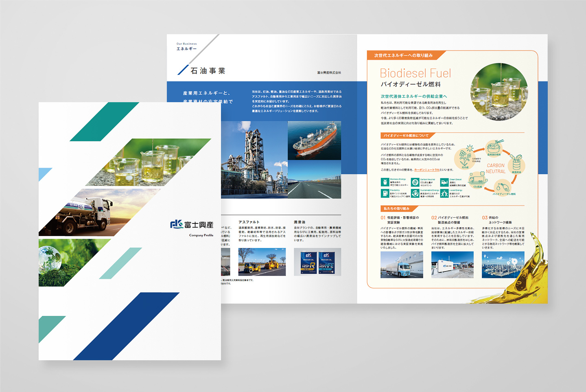
Task: Click the 廃食用油 oil drum illustration
Action: [x=516, y=164]
